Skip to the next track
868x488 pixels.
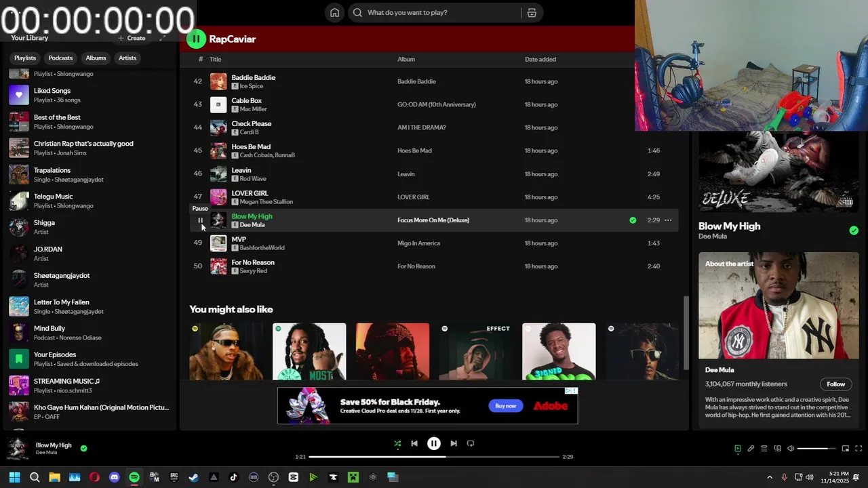454,444
